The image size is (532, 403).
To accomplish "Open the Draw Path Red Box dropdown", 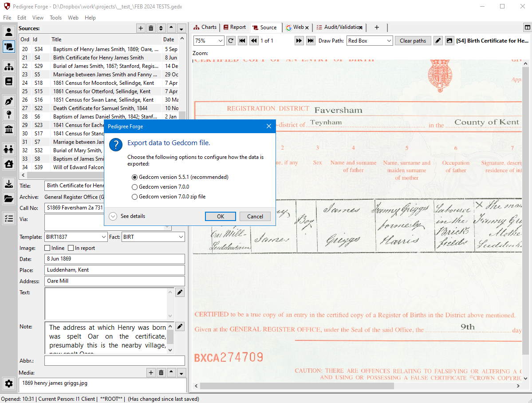I will coord(369,41).
